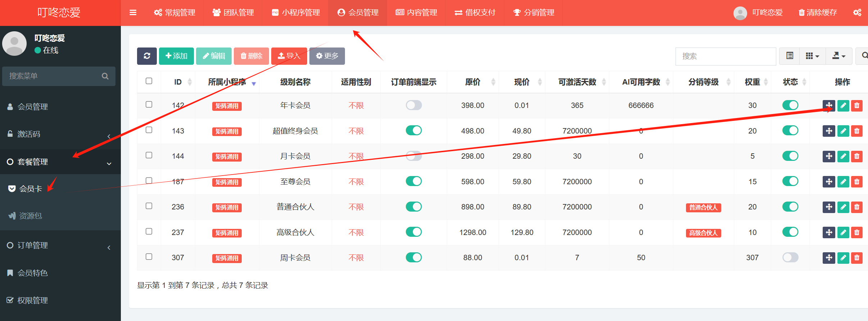Screen dimensions: 868x321
Task: Open 会员特色 sidebar item
Action: click(x=60, y=273)
